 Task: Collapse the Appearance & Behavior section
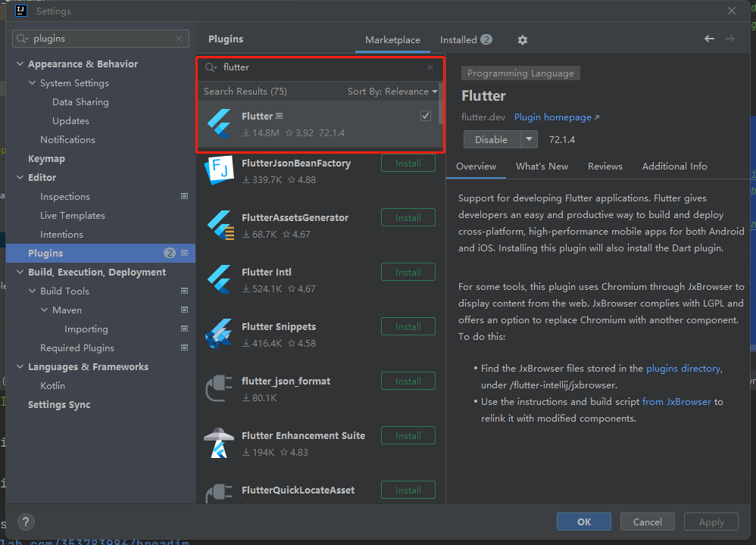pos(20,64)
